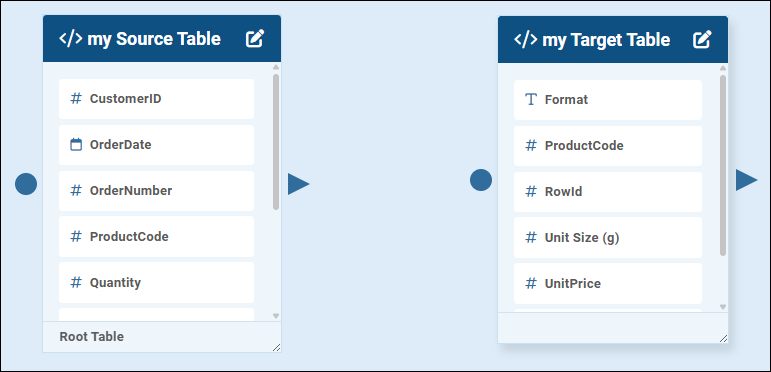Screen dimensions: 771x372
Task: Click the output arrow of my Source Table
Action: (298, 184)
